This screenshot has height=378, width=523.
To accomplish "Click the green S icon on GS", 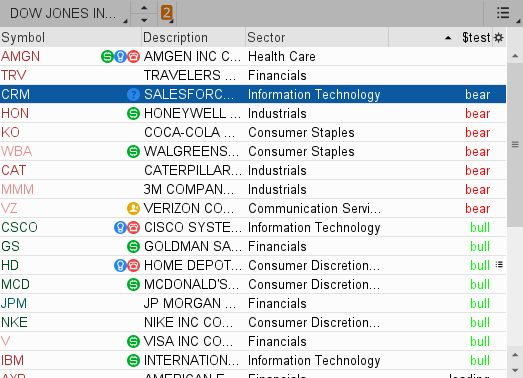I will click(133, 247).
